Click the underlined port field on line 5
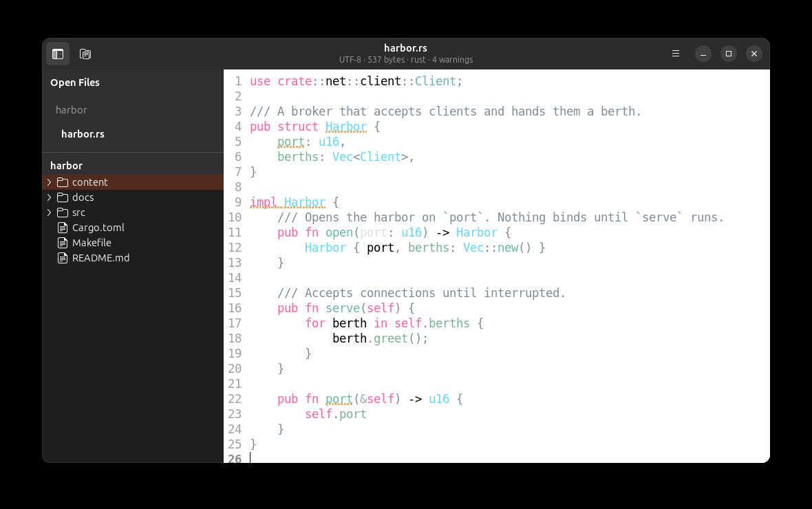 [291, 142]
